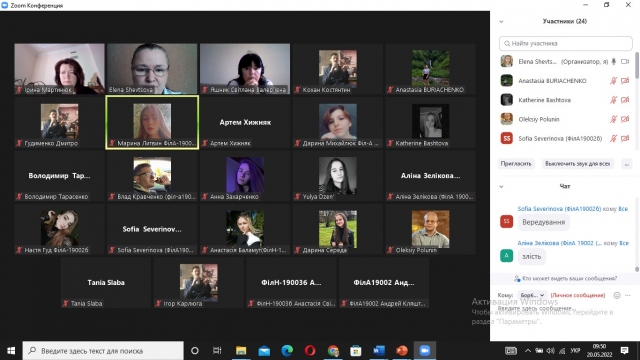Click taskbar search box

[x=103, y=351]
